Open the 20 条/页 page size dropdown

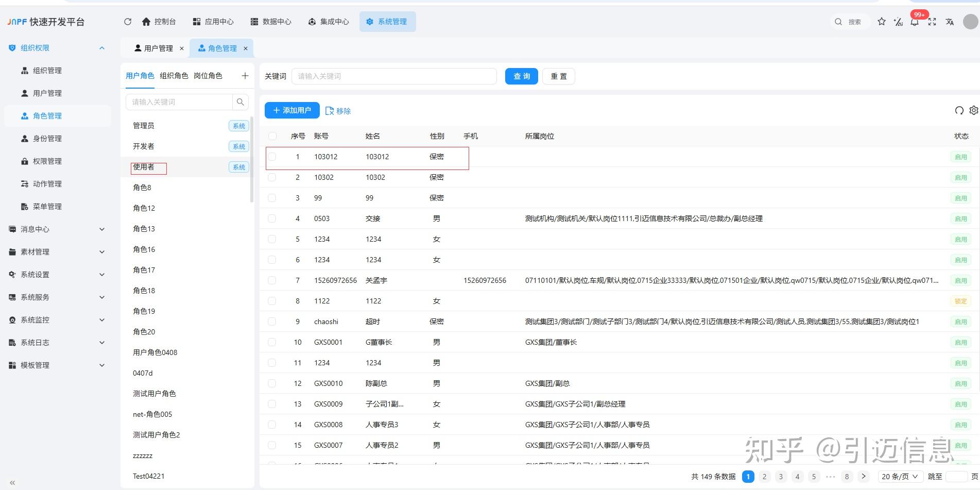click(900, 477)
